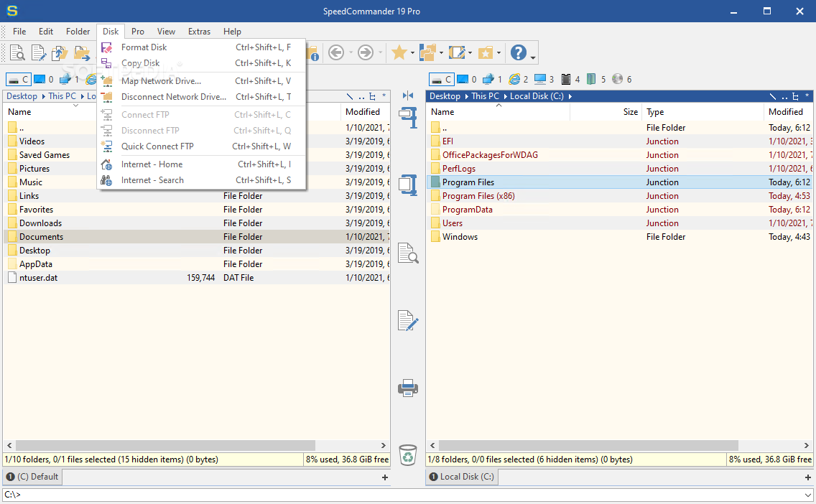Click the Recycle Bin delete icon
The image size is (816, 504).
pyautogui.click(x=408, y=454)
